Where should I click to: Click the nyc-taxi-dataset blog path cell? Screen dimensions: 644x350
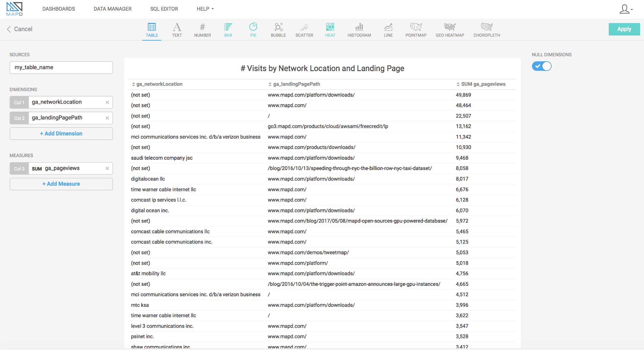pyautogui.click(x=350, y=168)
